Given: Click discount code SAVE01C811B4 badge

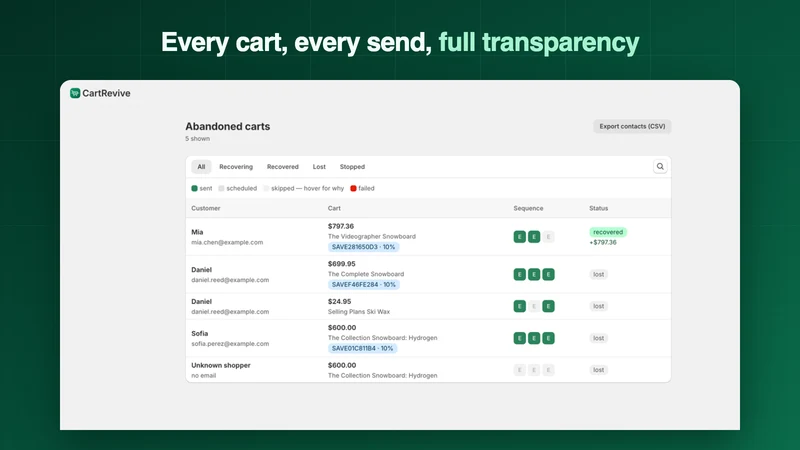Looking at the screenshot, I should [x=362, y=348].
